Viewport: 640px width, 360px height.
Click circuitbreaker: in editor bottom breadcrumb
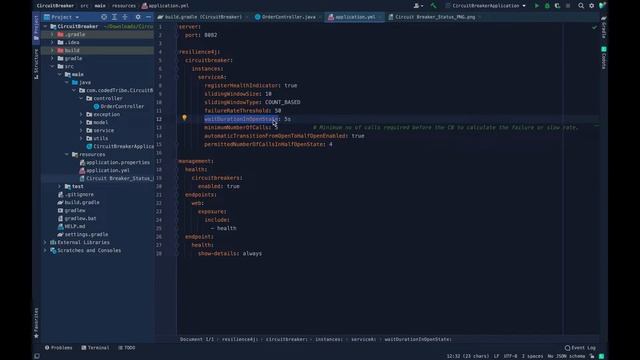tap(287, 339)
